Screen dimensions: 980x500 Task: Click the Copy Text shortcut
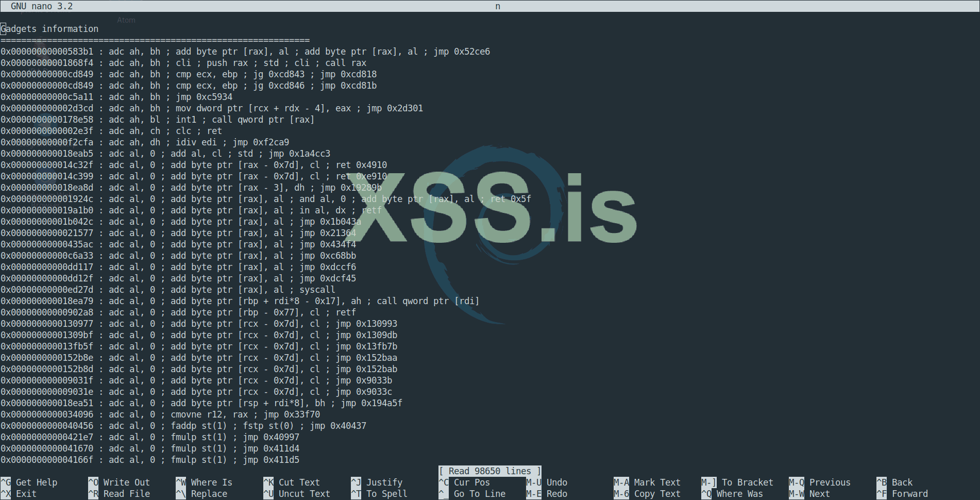tap(647, 494)
